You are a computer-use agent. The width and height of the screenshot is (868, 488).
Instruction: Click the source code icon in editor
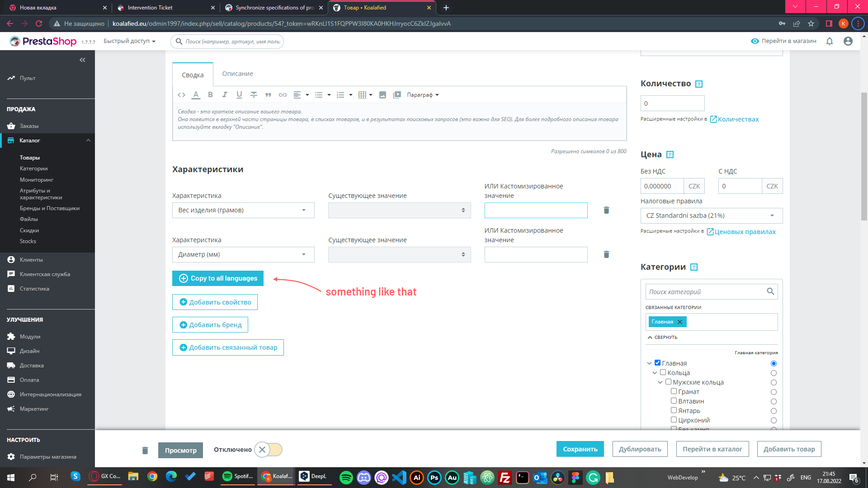tap(181, 95)
